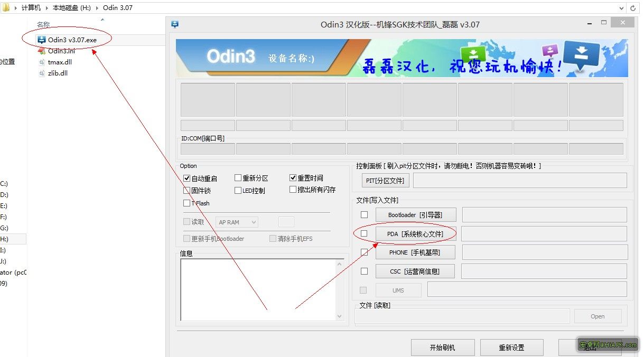Click the 开始刷机 start button
This screenshot has width=644, height=357.
click(443, 347)
